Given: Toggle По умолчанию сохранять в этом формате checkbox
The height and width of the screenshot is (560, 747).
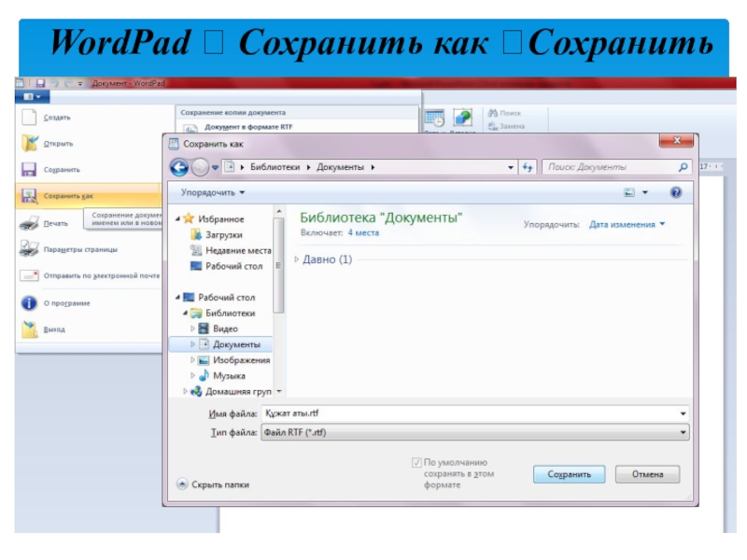Looking at the screenshot, I should (416, 462).
